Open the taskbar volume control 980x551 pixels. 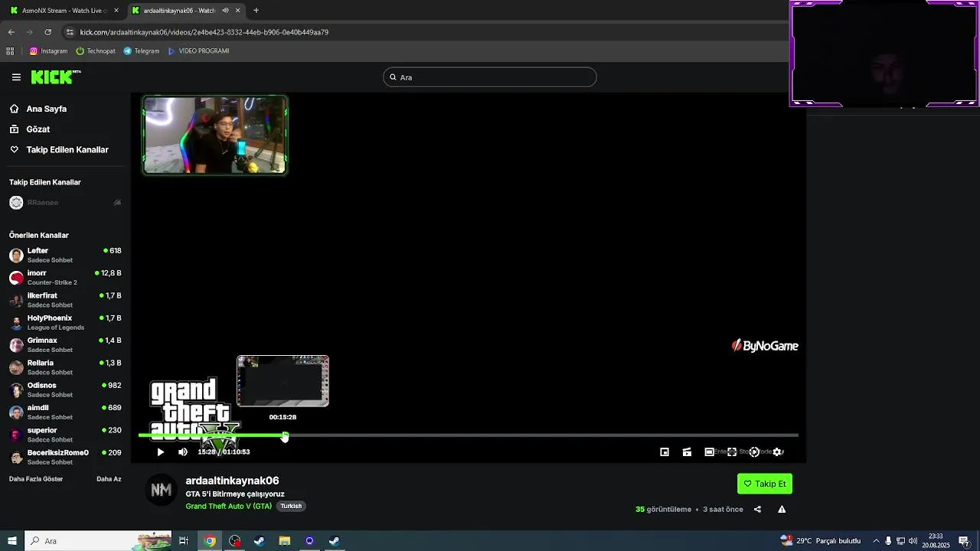(913, 541)
